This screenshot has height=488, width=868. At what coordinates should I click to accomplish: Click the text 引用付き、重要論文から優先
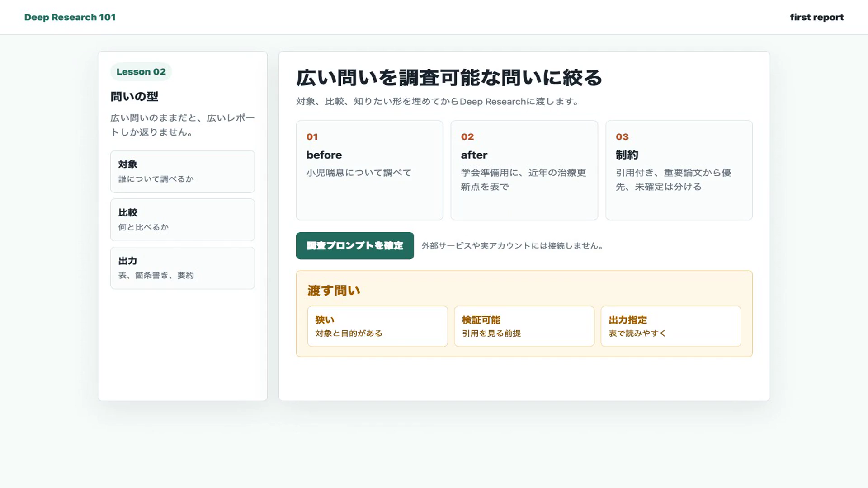click(673, 180)
